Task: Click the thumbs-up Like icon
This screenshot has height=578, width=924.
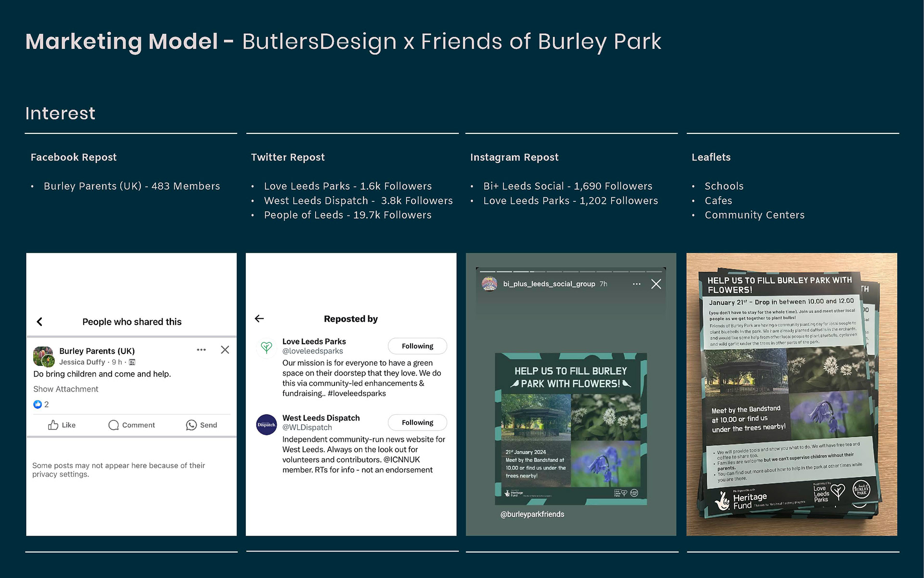Action: [53, 425]
